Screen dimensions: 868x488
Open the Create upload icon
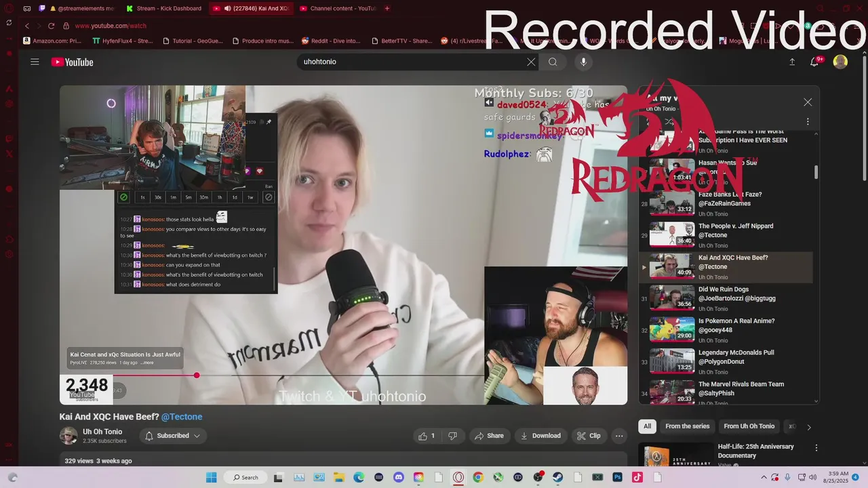[792, 62]
